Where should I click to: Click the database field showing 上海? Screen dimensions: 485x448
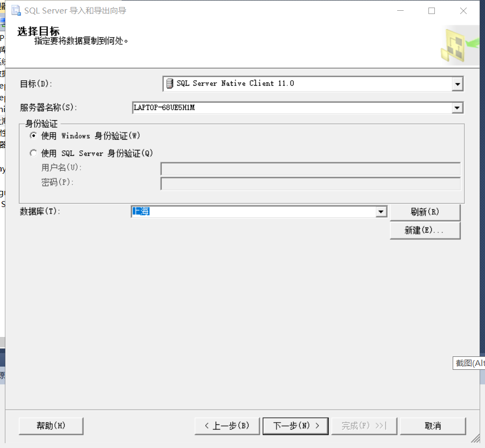click(259, 212)
